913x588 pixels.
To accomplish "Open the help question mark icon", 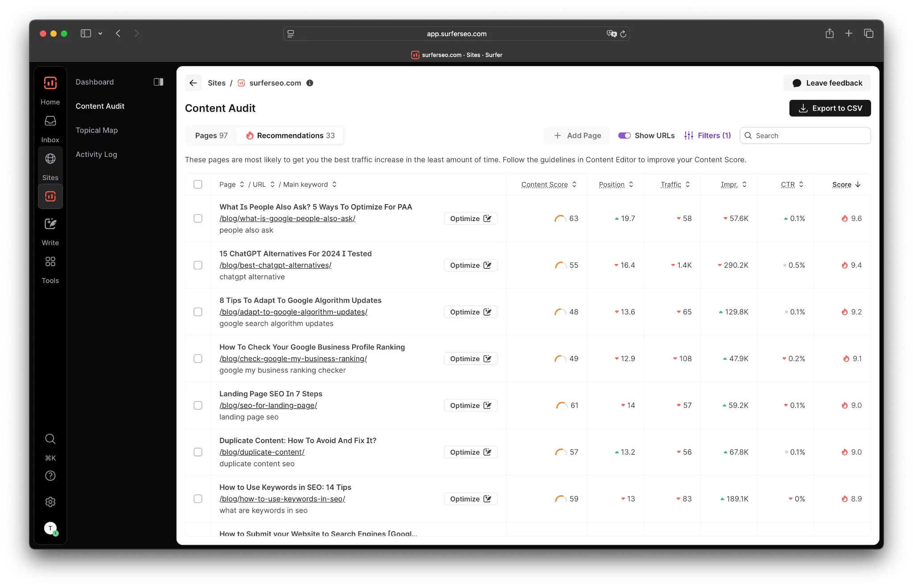I will pos(50,476).
